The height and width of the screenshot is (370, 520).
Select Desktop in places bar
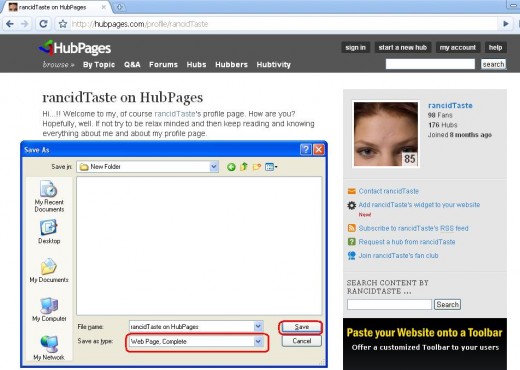tap(49, 232)
